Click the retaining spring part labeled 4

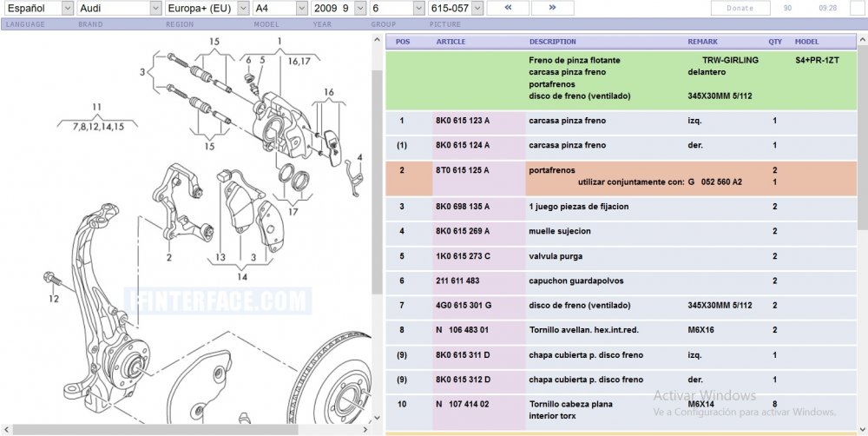pyautogui.click(x=352, y=175)
